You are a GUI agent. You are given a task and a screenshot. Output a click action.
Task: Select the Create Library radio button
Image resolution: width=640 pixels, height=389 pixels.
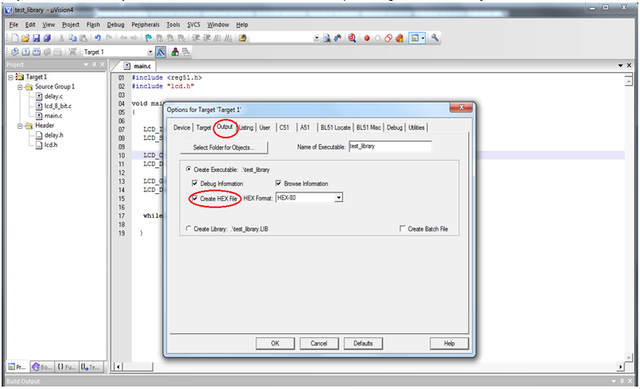coord(188,229)
